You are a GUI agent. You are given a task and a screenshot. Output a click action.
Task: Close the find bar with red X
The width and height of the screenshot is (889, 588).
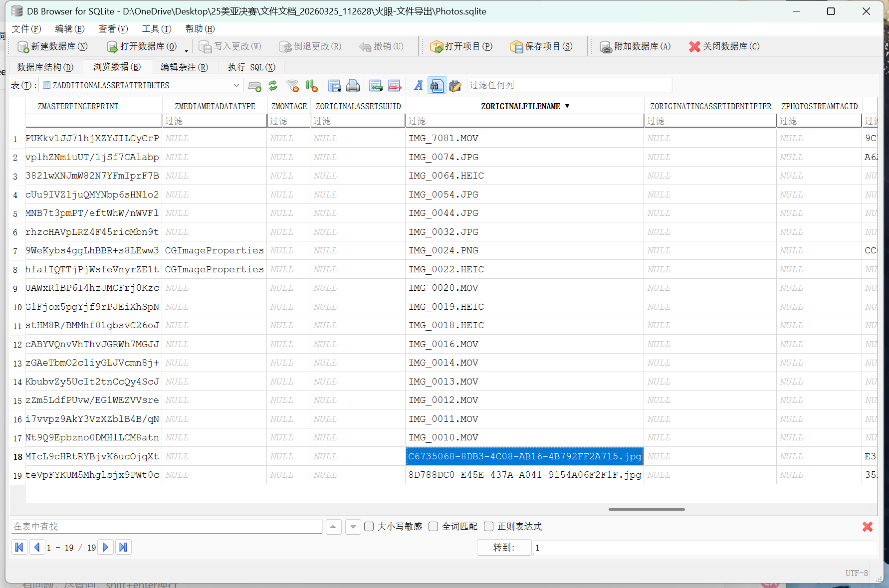(868, 527)
